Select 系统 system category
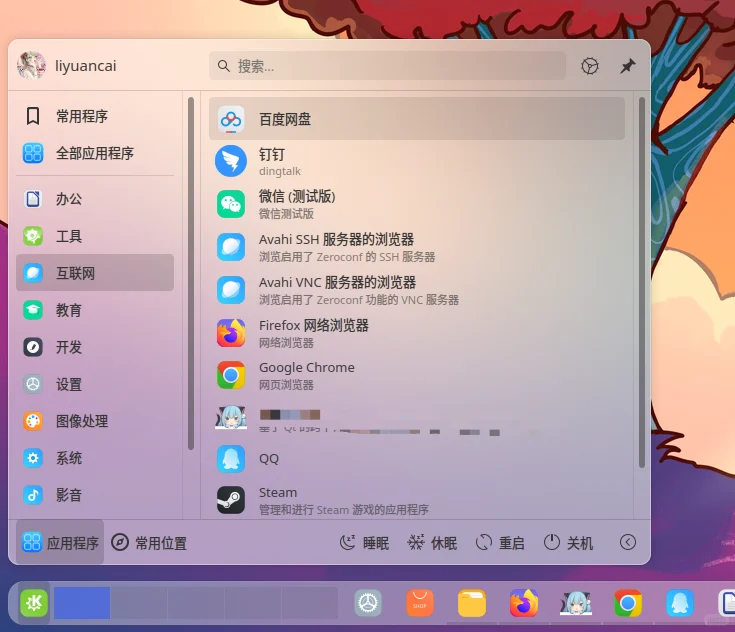The width and height of the screenshot is (735, 632). coord(95,458)
